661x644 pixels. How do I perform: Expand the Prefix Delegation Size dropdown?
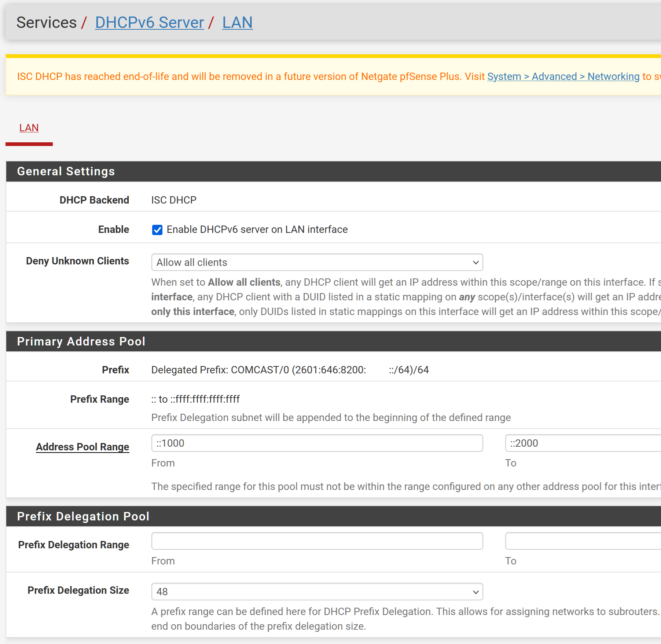317,592
